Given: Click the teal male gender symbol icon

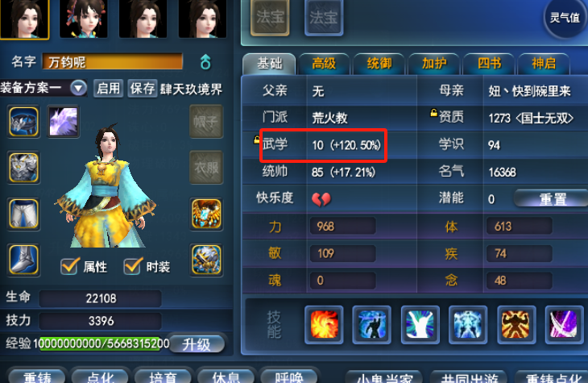Looking at the screenshot, I should [x=205, y=62].
